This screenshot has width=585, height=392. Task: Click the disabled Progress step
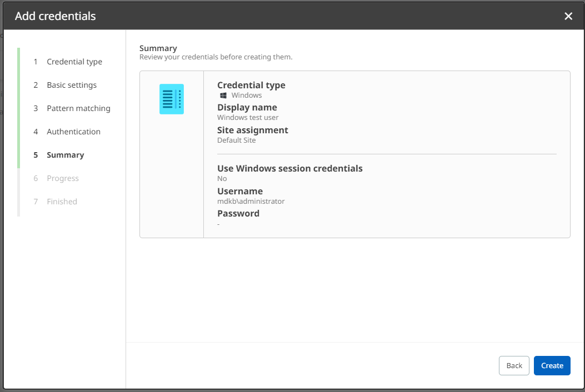pos(62,178)
